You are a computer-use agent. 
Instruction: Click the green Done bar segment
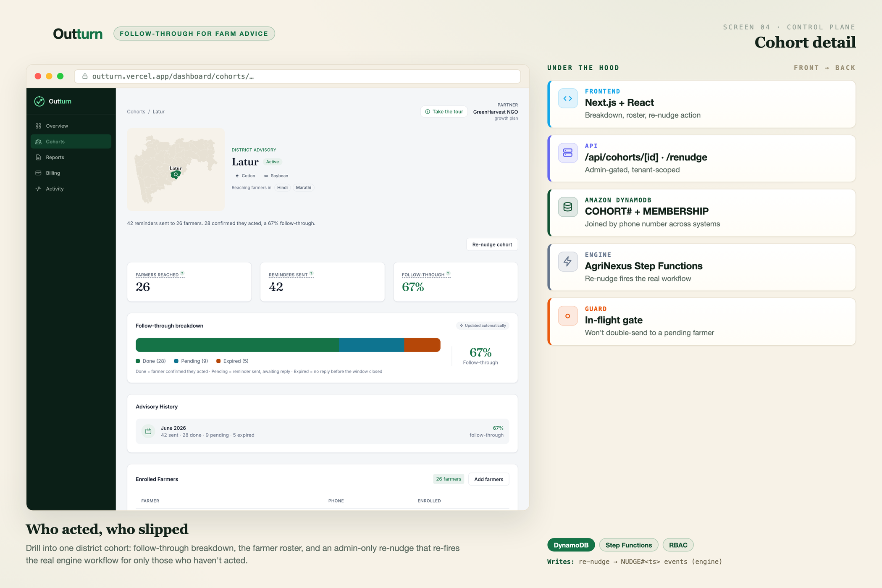pyautogui.click(x=237, y=345)
